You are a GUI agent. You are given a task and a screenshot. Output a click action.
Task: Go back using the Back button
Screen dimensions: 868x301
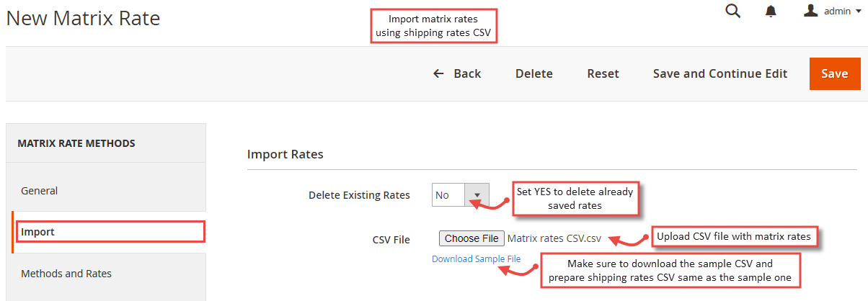(457, 73)
